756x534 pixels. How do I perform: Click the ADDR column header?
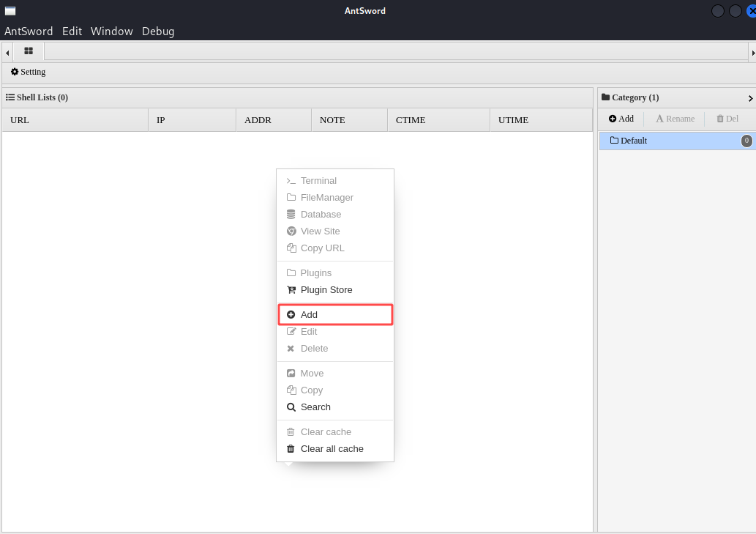(274, 120)
